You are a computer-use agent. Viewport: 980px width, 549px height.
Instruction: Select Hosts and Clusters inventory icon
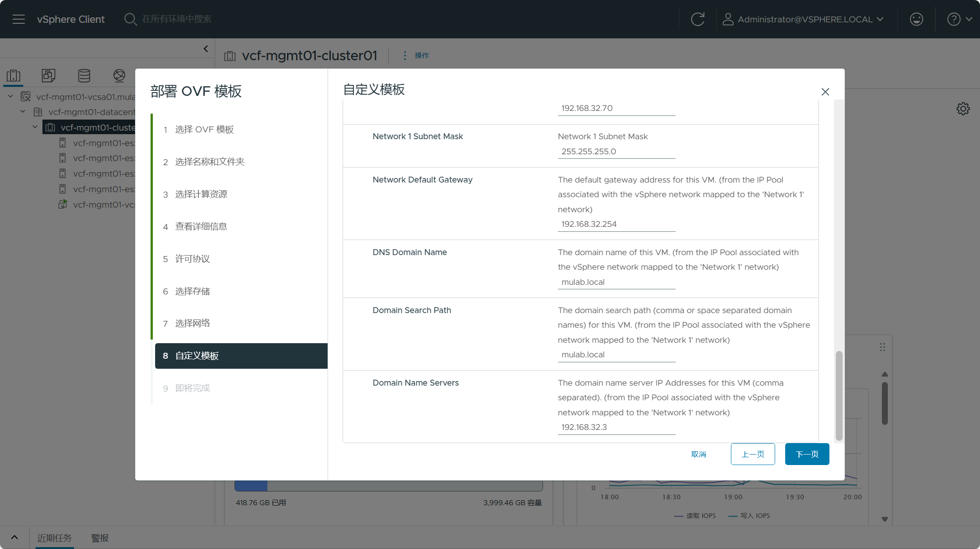click(x=14, y=75)
